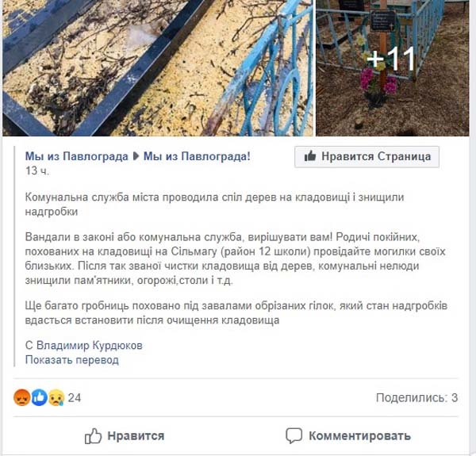
Task: Click the thumbs-up icon beside Нравится
Action: tap(93, 436)
